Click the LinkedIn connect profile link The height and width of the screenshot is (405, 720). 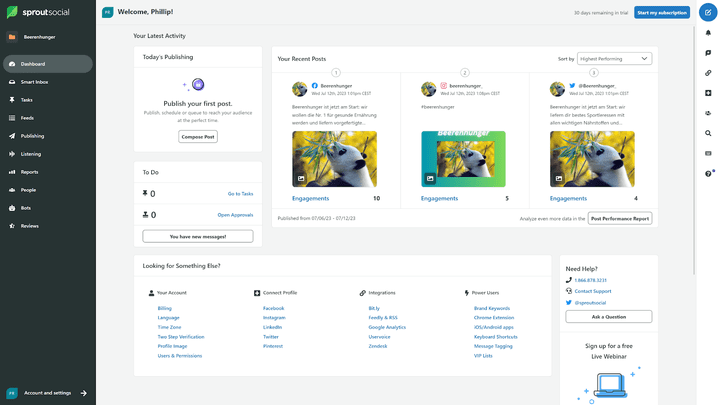pos(272,327)
